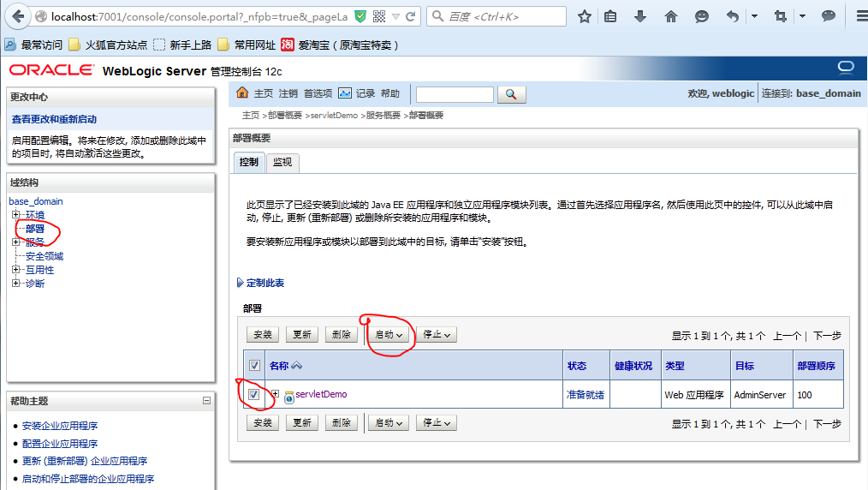Go to browser home page icon
The image size is (868, 490).
[x=671, y=16]
